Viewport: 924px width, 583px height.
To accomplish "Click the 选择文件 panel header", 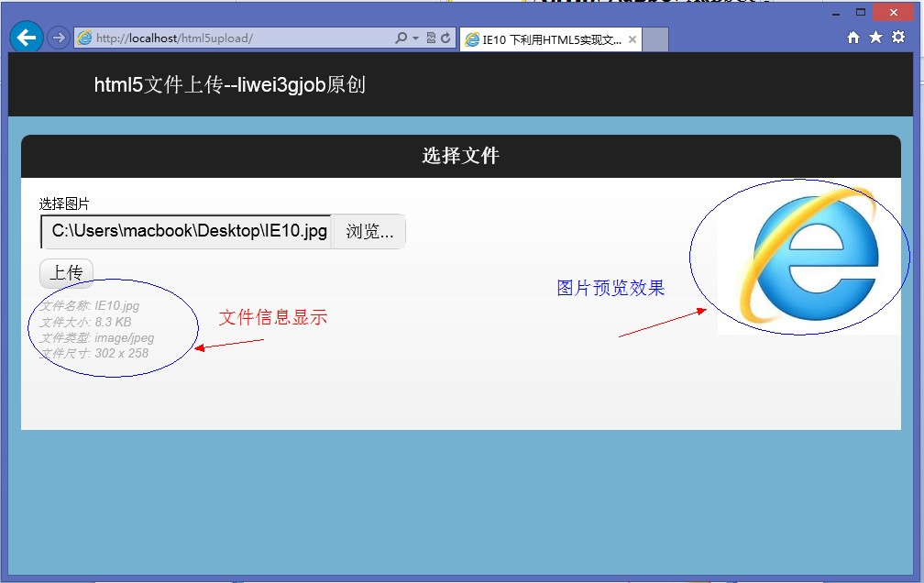I will click(461, 156).
